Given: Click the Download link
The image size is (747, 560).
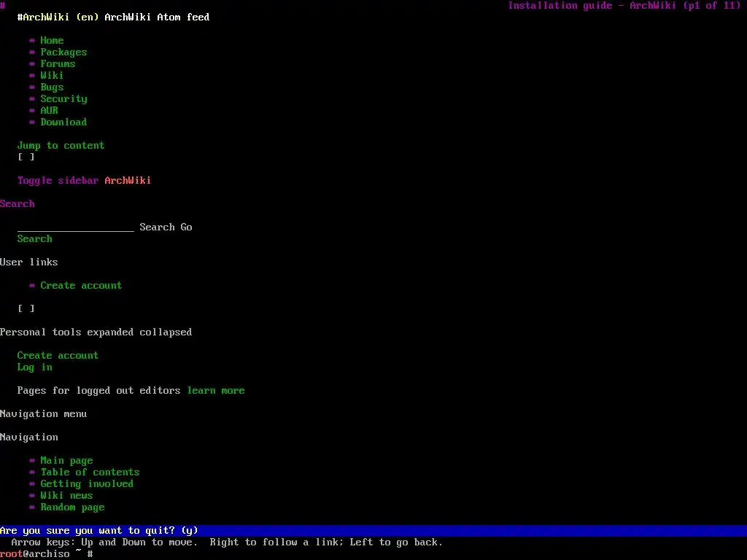Looking at the screenshot, I should pos(64,122).
